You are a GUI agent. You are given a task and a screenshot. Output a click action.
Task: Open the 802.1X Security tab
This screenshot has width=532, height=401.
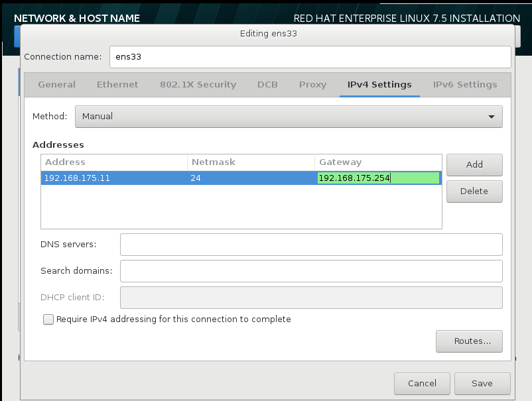[x=198, y=85]
